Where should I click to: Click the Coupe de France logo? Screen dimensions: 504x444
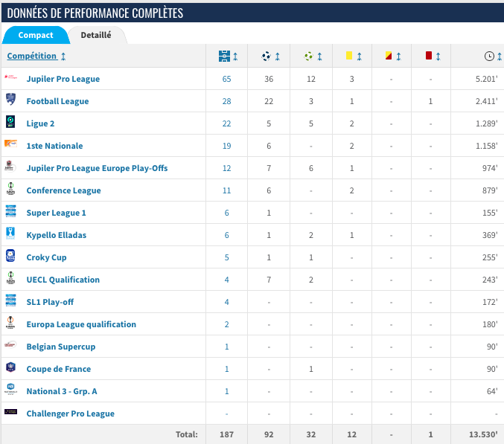(11, 369)
